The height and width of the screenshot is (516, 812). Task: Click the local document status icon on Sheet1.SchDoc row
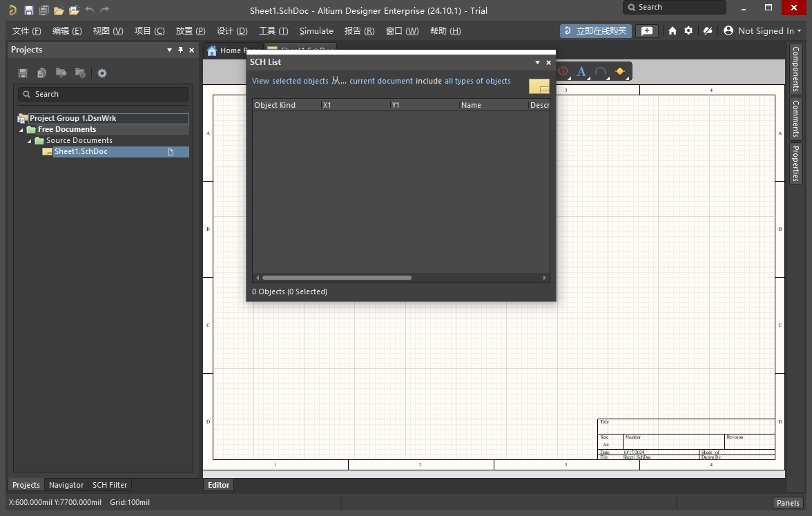pyautogui.click(x=171, y=152)
